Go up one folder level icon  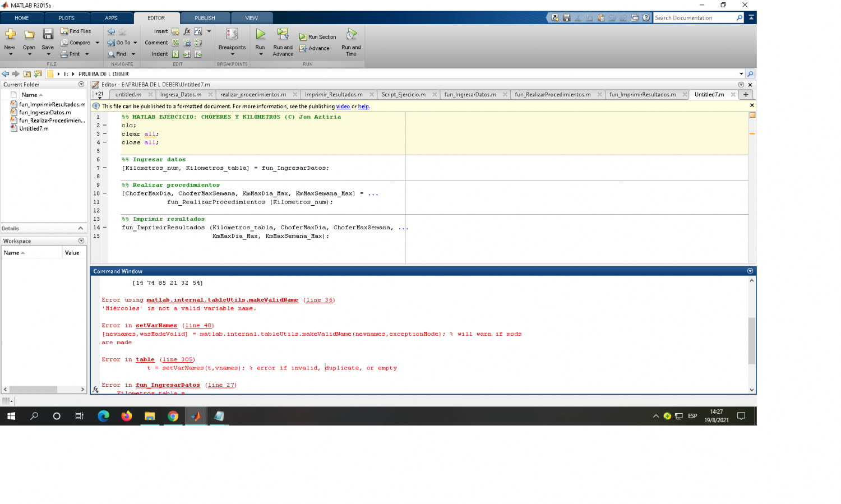tap(27, 74)
